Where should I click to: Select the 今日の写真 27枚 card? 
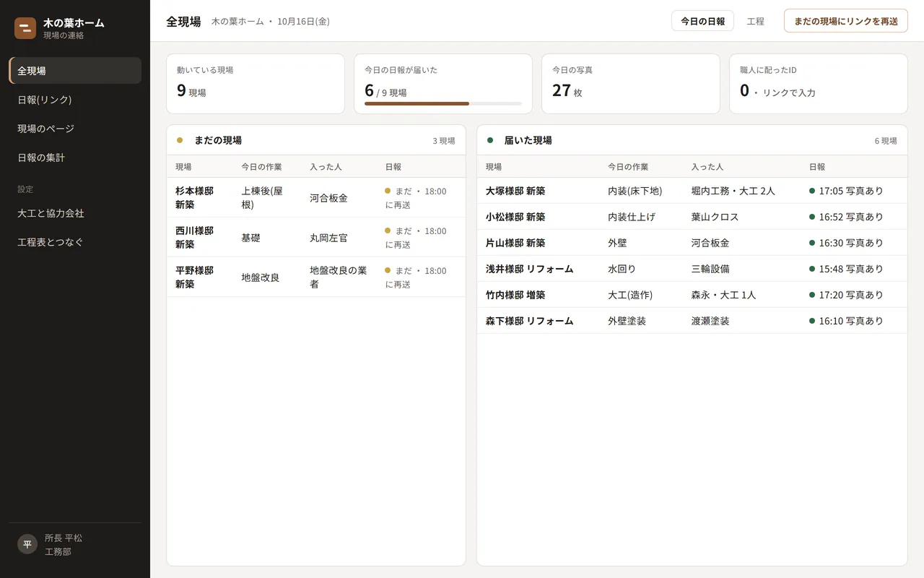coord(631,84)
